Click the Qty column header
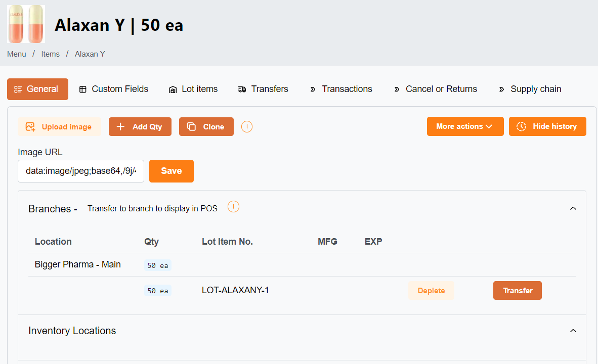The height and width of the screenshot is (364, 598). (x=151, y=242)
